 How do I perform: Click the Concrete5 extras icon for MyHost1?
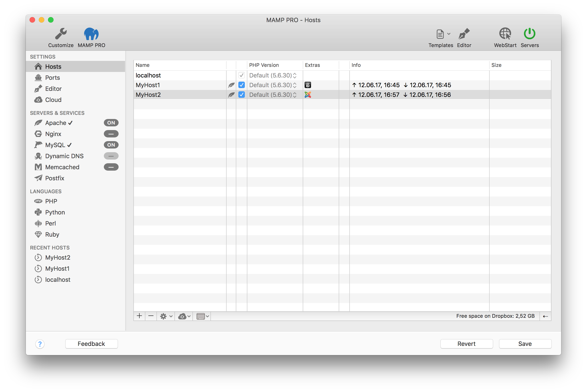[x=308, y=85]
